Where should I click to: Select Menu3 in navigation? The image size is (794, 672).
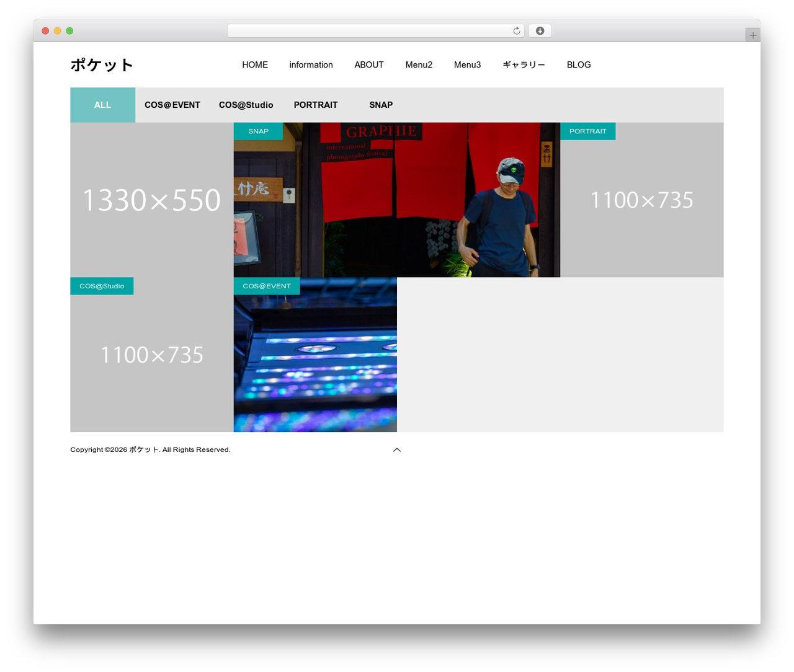tap(467, 65)
